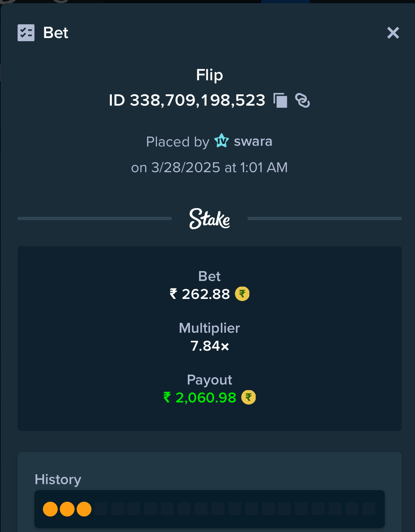Click the VIP star badge beside swara
This screenshot has height=532, width=415.
tap(222, 140)
